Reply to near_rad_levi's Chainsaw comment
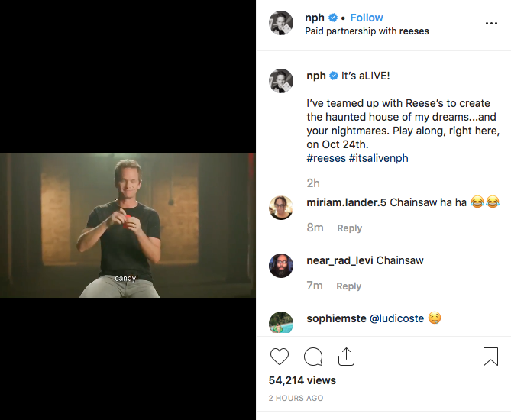This screenshot has width=511, height=420. (x=348, y=286)
